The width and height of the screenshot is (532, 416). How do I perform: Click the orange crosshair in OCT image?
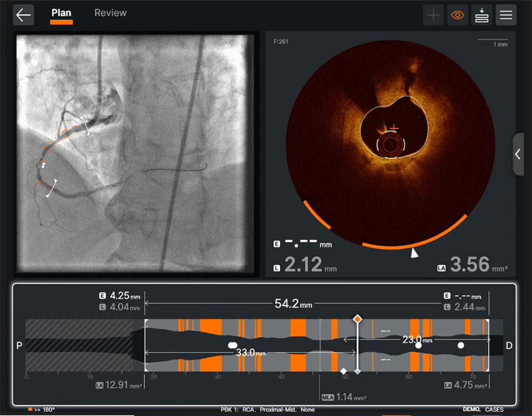(x=393, y=128)
